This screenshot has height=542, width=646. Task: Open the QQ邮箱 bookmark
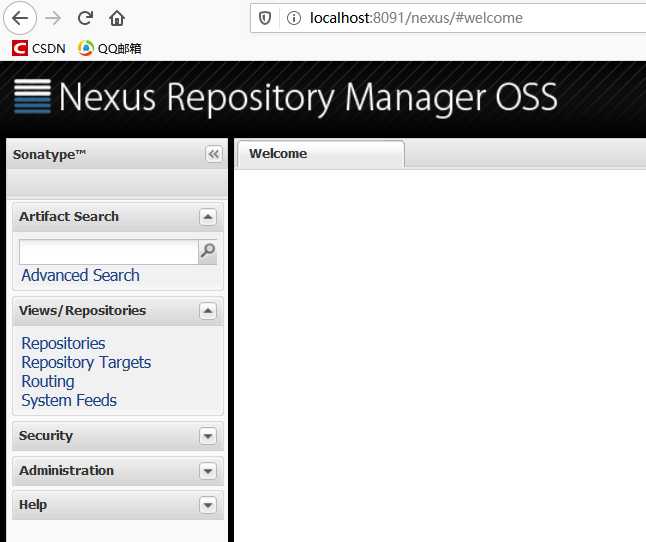pyautogui.click(x=110, y=49)
